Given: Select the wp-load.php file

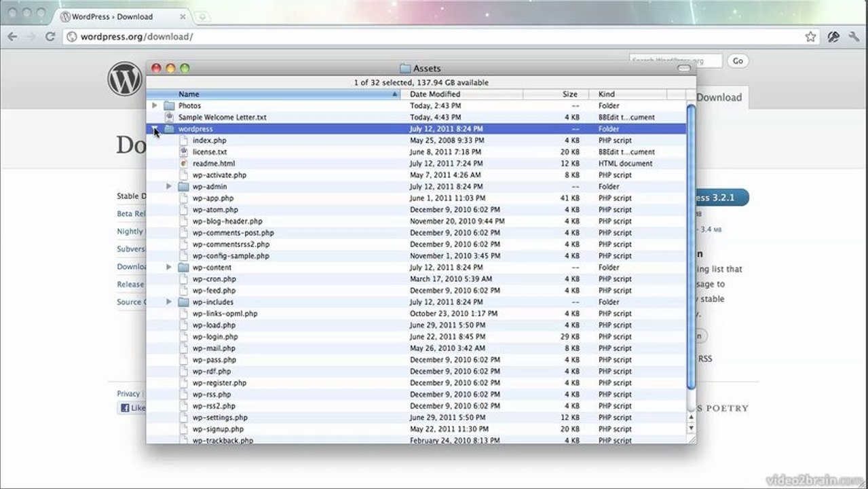Looking at the screenshot, I should (x=214, y=325).
